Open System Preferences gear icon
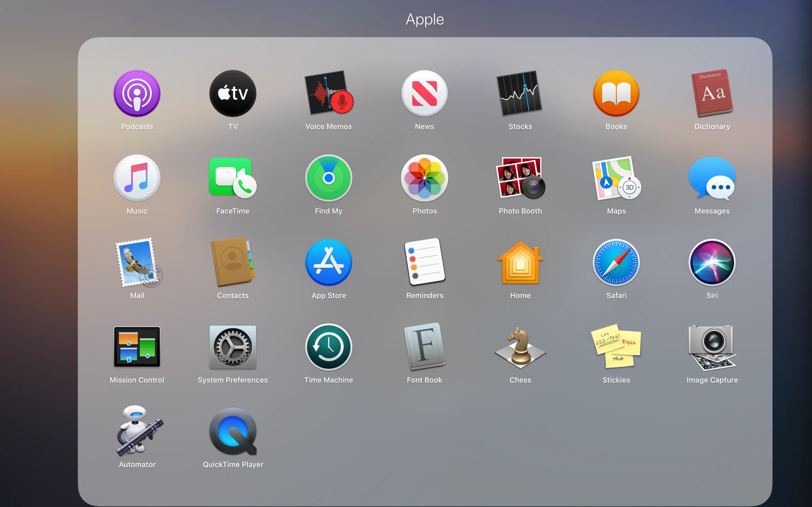The image size is (812, 507). point(233,347)
